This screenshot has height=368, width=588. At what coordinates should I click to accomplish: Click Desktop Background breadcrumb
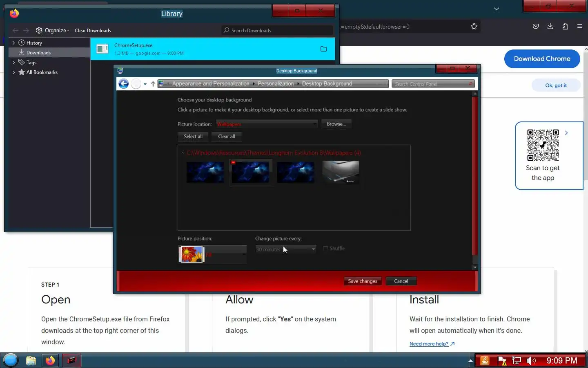[327, 83]
